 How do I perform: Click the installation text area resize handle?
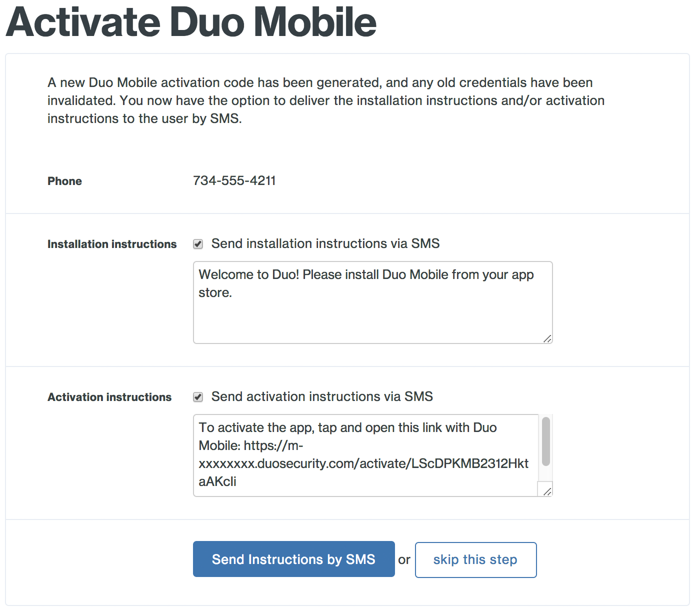click(547, 338)
